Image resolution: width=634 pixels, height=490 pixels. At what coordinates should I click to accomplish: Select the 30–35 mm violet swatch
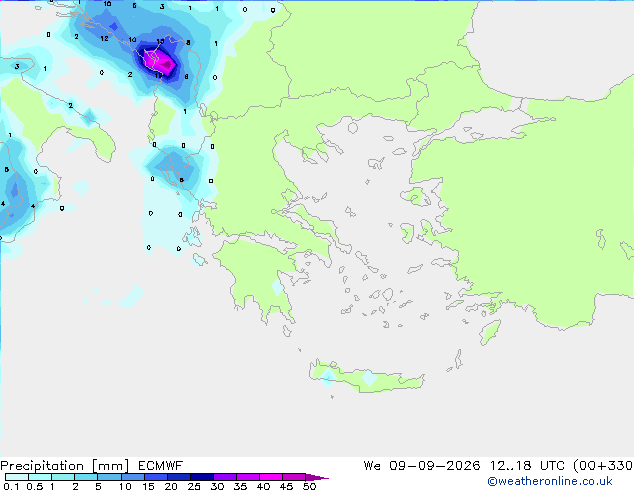tap(224, 477)
